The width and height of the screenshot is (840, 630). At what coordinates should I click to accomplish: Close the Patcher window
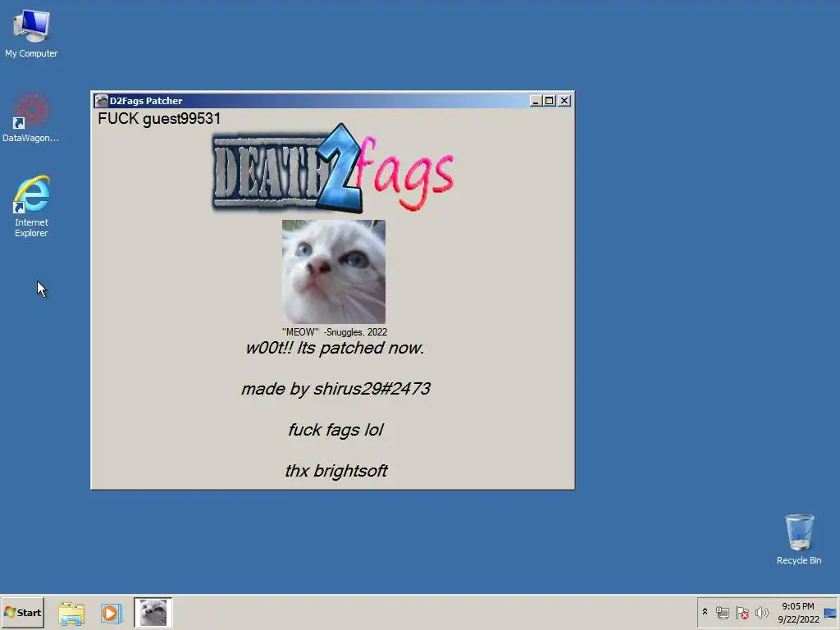pyautogui.click(x=564, y=101)
